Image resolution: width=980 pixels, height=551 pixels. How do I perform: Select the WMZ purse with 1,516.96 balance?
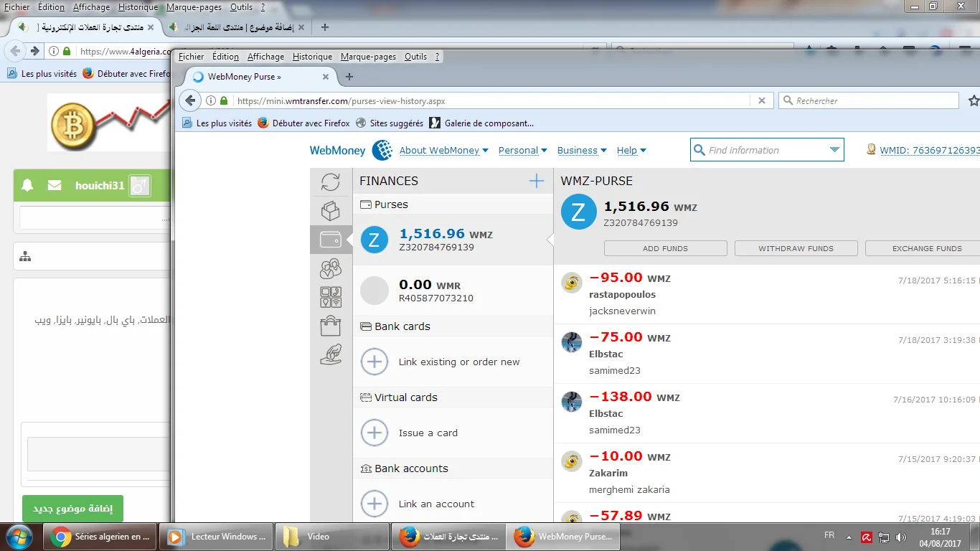click(x=446, y=240)
